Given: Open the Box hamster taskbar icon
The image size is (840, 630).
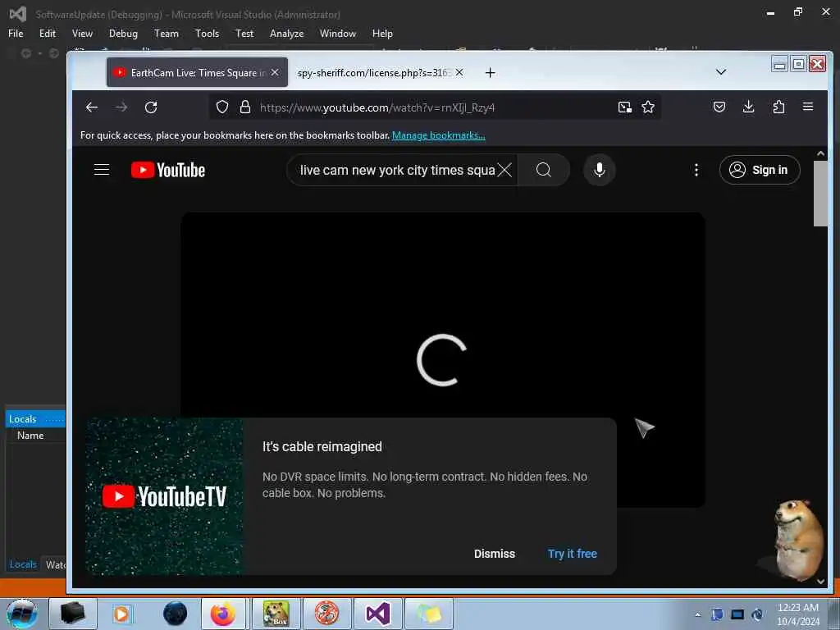Looking at the screenshot, I should pyautogui.click(x=276, y=614).
